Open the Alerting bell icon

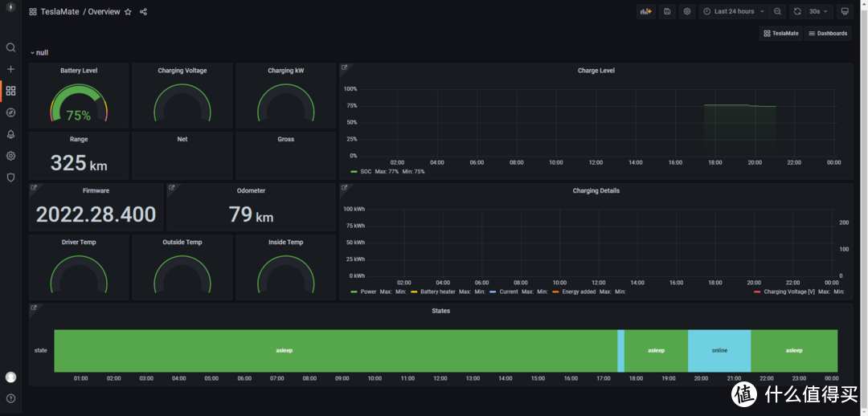(10, 134)
